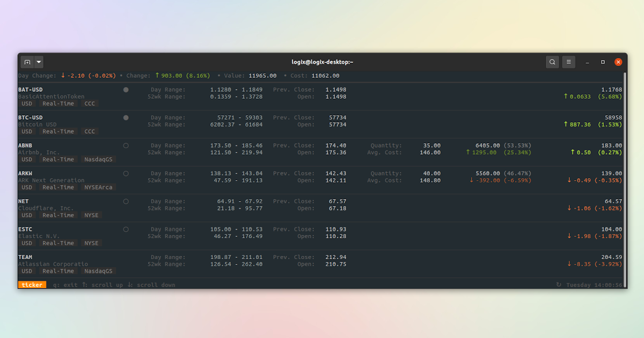Click the Airbnb, Inc. name

tap(39, 152)
